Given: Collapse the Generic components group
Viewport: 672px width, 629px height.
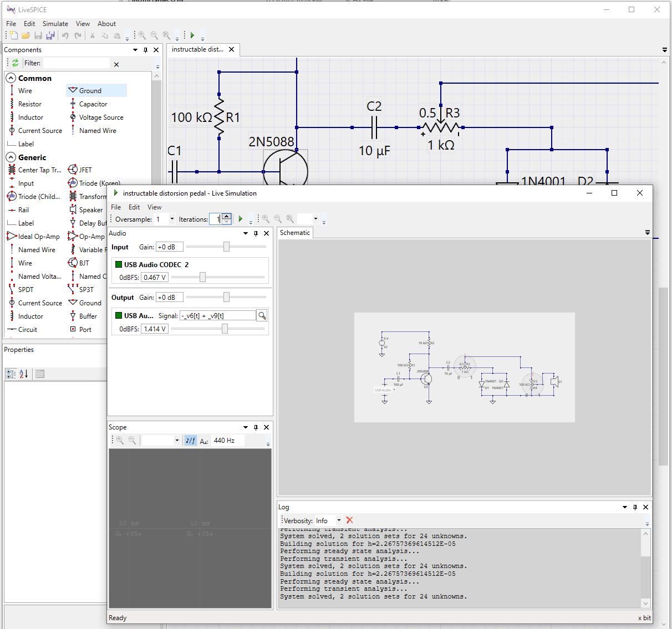Looking at the screenshot, I should click(x=11, y=157).
